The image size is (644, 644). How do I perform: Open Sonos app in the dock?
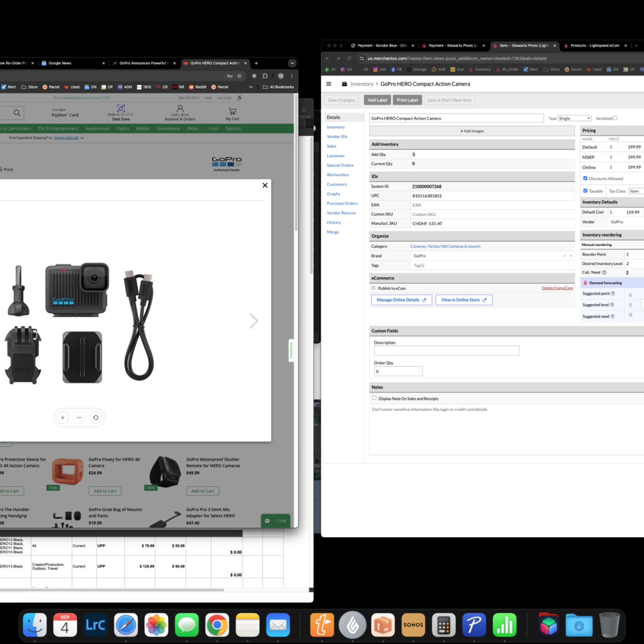[413, 625]
